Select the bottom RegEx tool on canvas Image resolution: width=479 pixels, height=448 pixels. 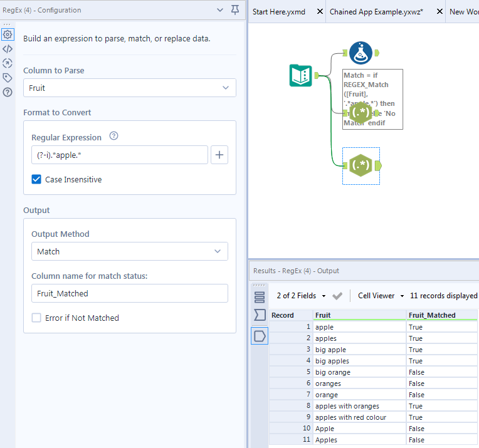361,165
